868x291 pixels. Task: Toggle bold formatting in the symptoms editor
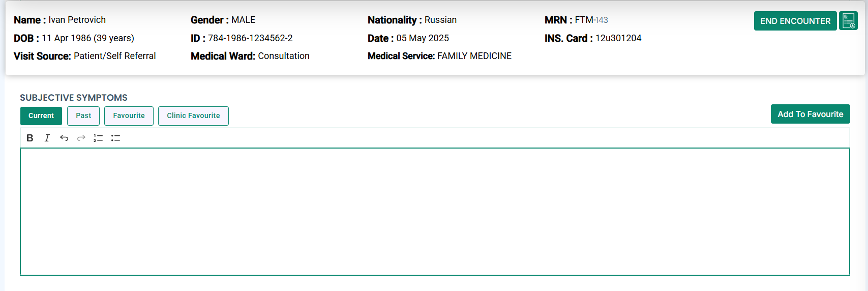point(30,138)
